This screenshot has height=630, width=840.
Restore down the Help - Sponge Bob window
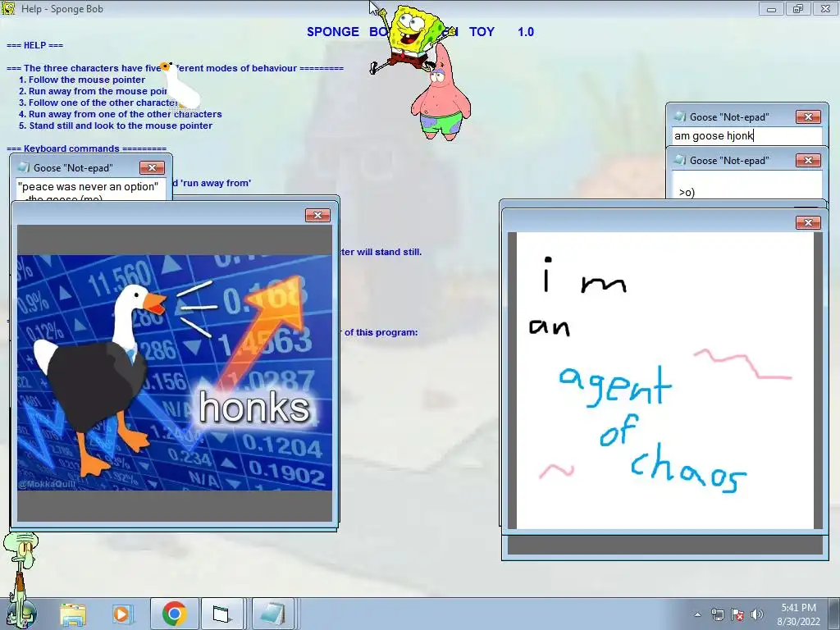[798, 8]
